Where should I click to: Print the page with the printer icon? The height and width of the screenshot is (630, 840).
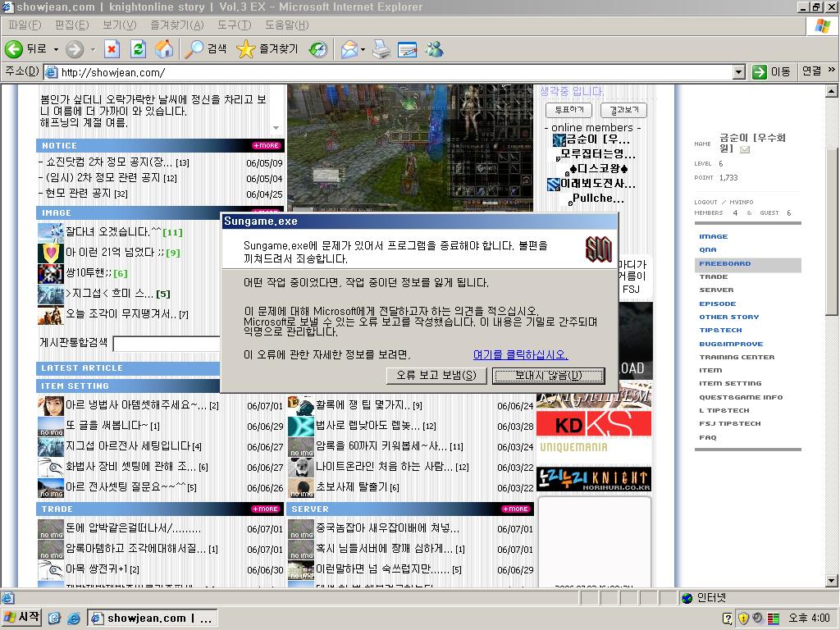(x=381, y=49)
